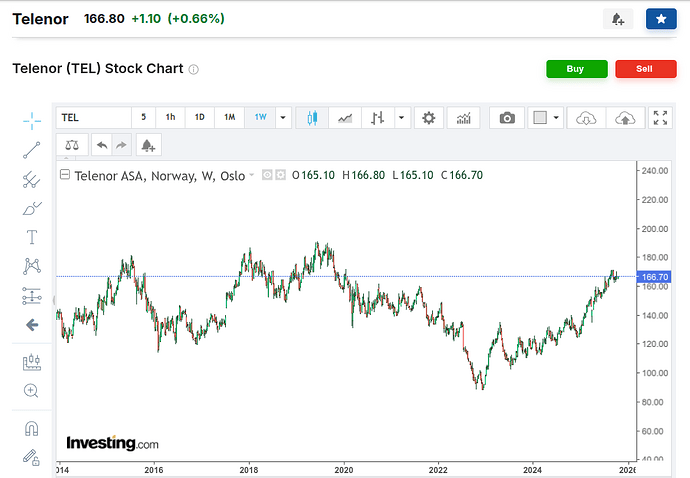Open the camera snapshot tool

click(507, 118)
